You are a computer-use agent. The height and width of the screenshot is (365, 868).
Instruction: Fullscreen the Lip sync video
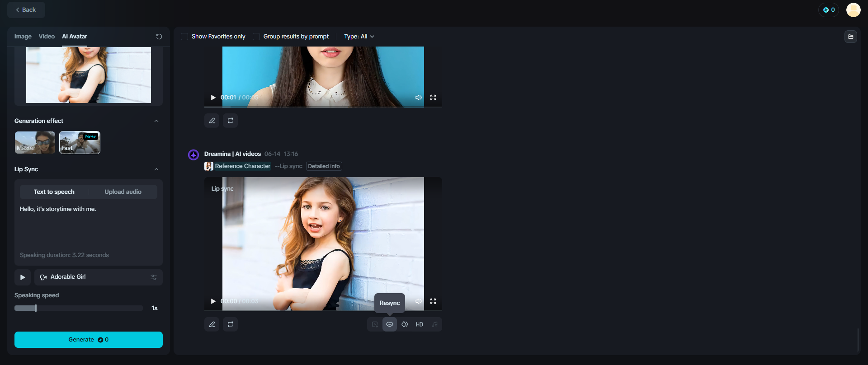pyautogui.click(x=433, y=301)
